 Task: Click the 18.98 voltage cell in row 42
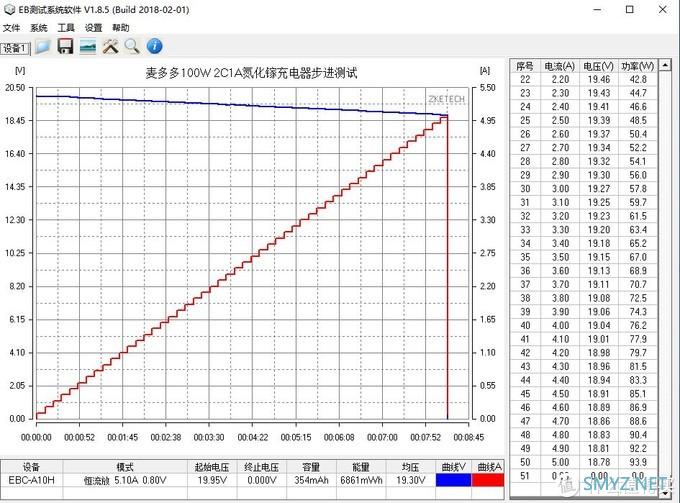[599, 353]
